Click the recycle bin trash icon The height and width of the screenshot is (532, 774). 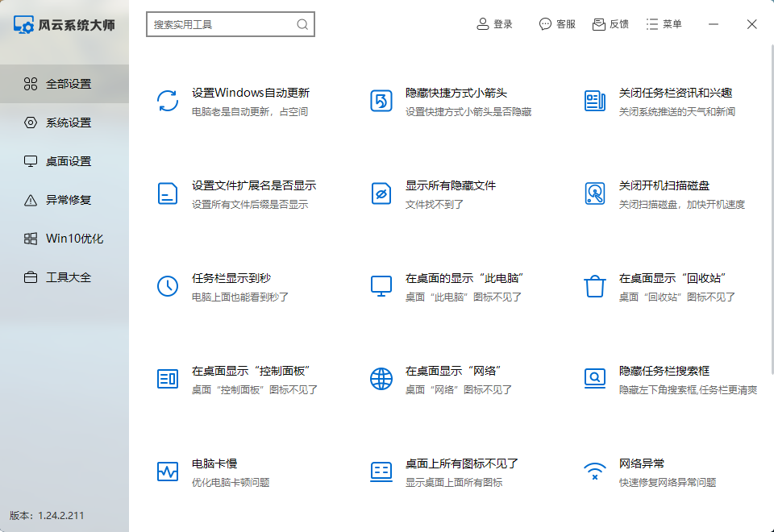pyautogui.click(x=595, y=286)
